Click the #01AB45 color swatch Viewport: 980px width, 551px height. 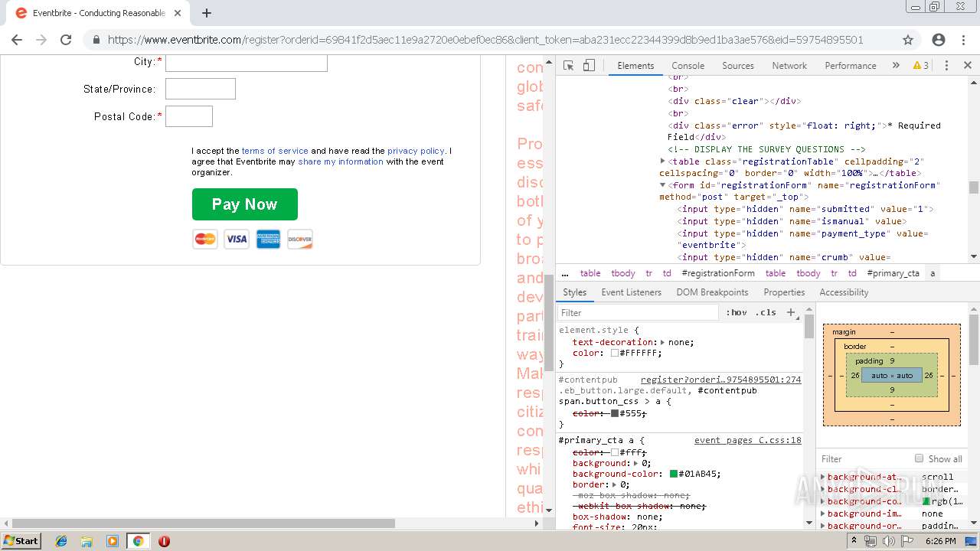674,474
